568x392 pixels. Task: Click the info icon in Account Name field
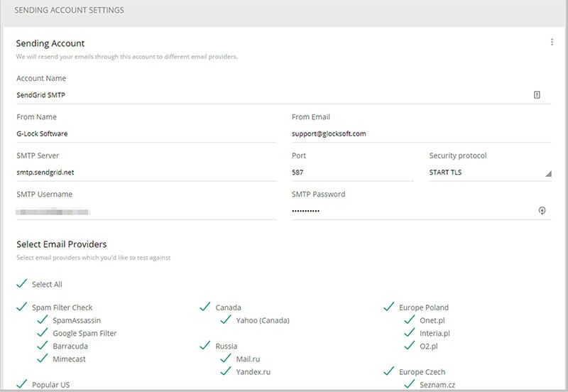pyautogui.click(x=537, y=95)
